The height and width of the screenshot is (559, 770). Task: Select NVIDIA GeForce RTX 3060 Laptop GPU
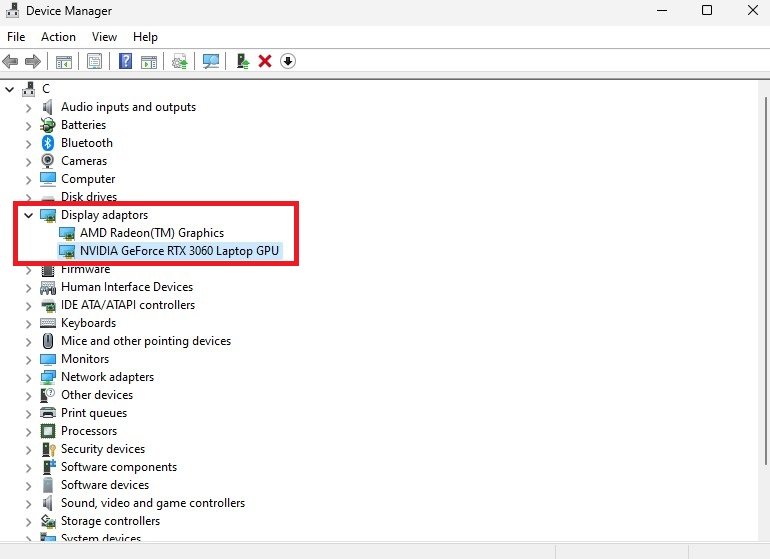click(179, 251)
